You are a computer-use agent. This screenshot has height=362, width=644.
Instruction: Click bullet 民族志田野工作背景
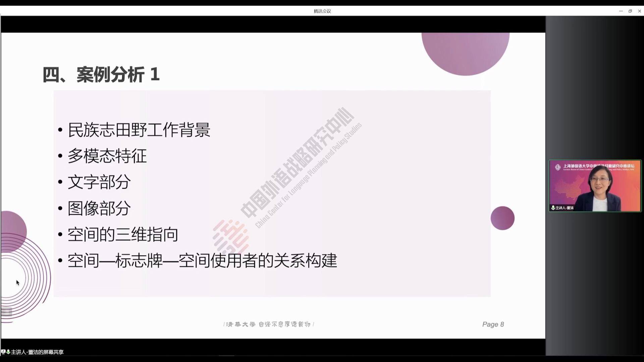139,130
